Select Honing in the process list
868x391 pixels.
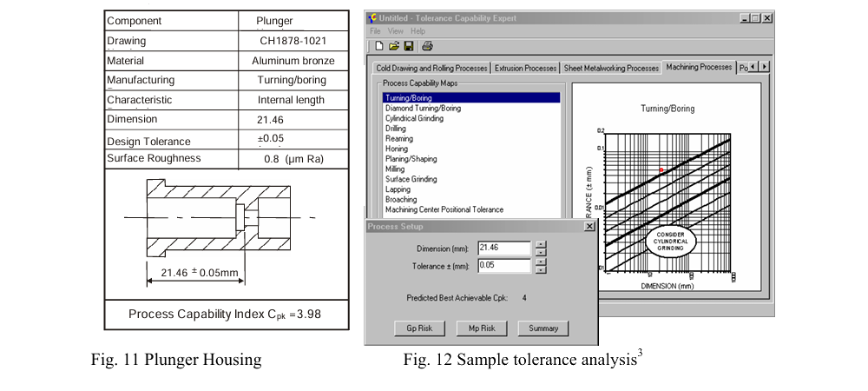coord(397,149)
